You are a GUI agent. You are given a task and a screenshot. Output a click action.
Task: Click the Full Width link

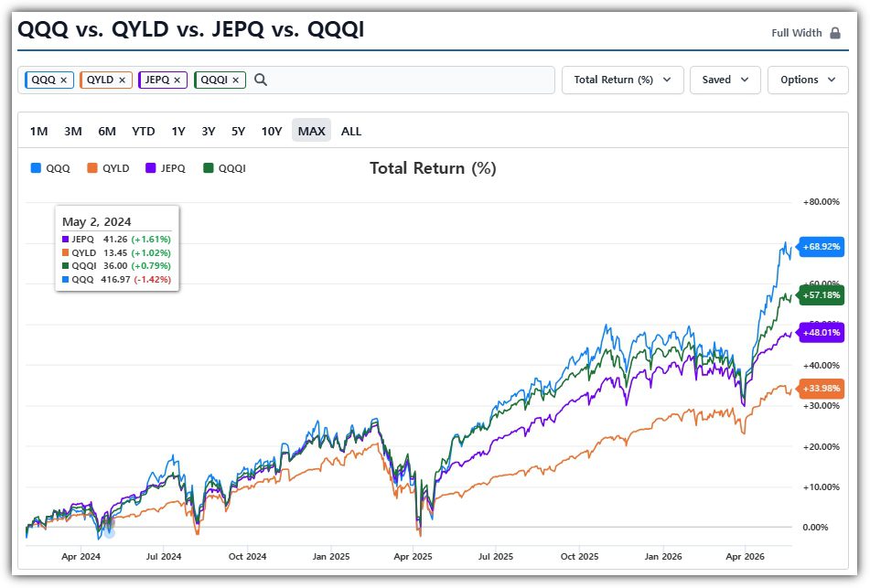point(796,33)
